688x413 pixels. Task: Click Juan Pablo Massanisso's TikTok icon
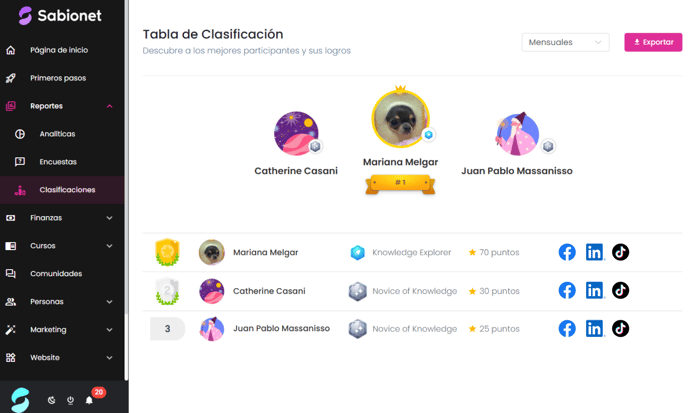click(620, 328)
